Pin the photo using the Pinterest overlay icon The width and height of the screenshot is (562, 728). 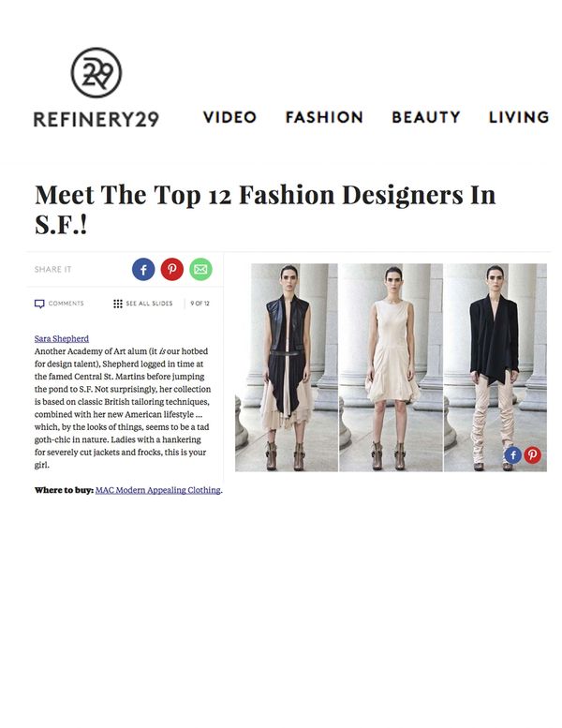[532, 455]
